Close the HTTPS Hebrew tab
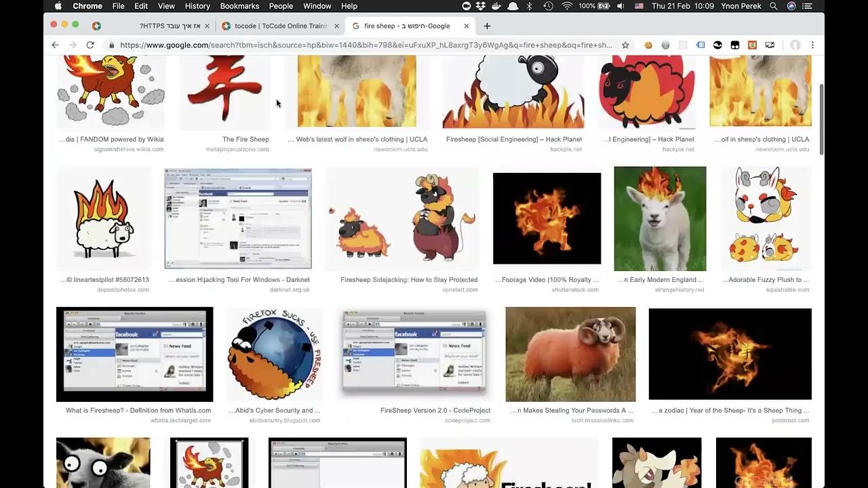Viewport: 868px width, 488px height. point(207,26)
